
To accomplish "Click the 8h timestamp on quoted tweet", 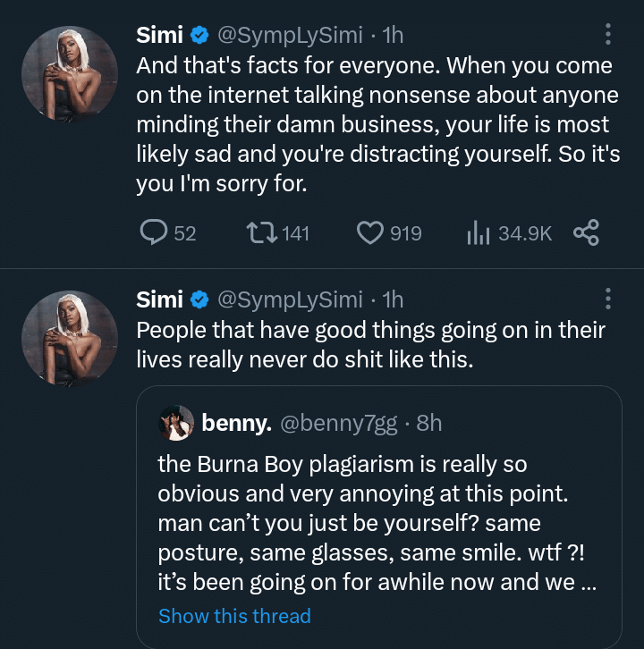I will (429, 423).
